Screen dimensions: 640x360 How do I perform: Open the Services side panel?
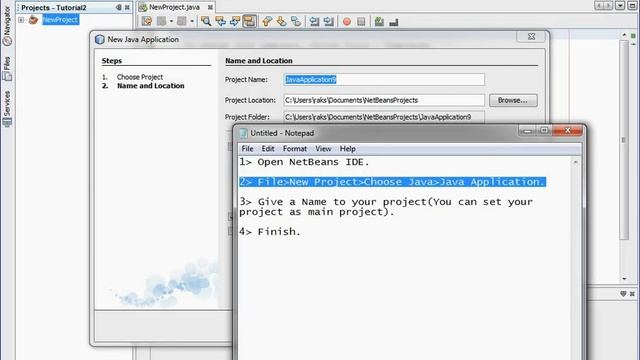coord(7,109)
